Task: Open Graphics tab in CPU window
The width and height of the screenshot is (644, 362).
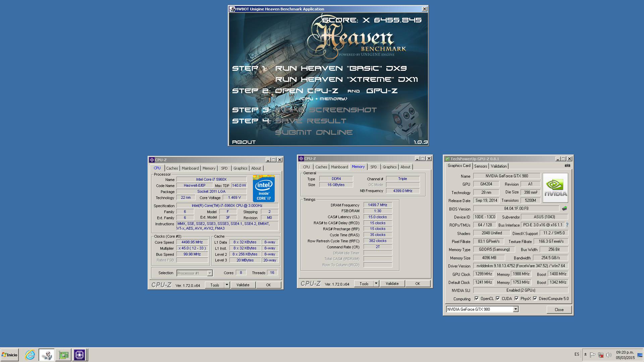Action: click(240, 168)
